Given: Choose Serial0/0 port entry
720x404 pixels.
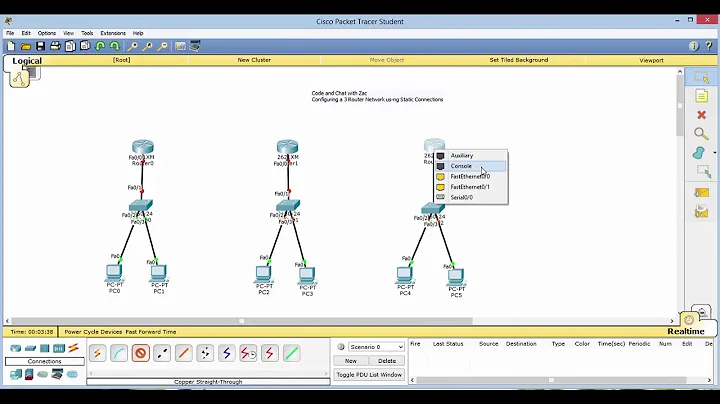Looking at the screenshot, I should (471, 197).
